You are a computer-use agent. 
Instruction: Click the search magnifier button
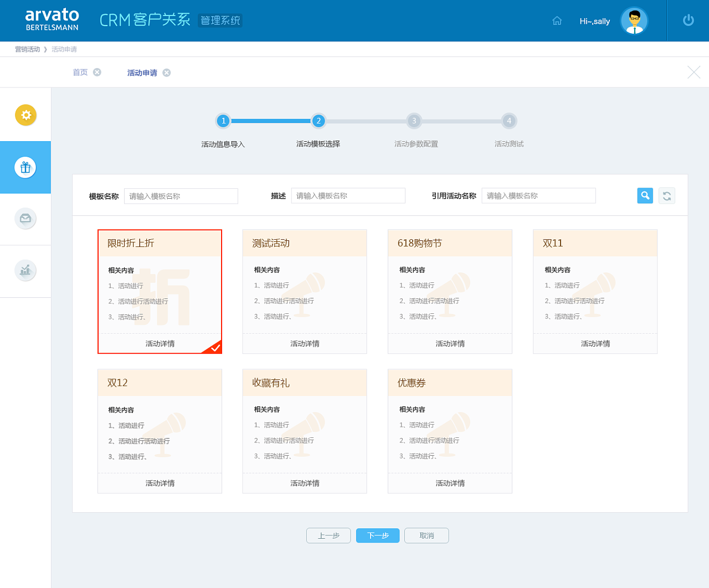click(x=645, y=195)
